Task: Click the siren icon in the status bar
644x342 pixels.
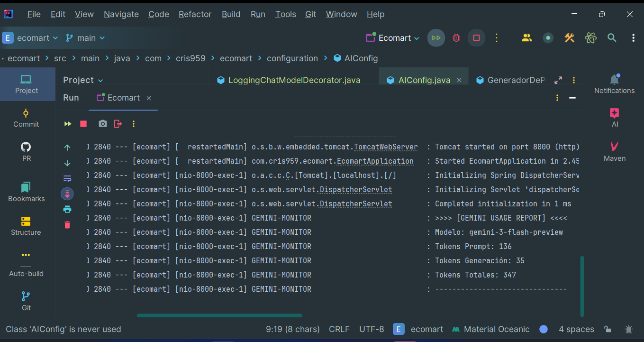Action: (x=629, y=329)
